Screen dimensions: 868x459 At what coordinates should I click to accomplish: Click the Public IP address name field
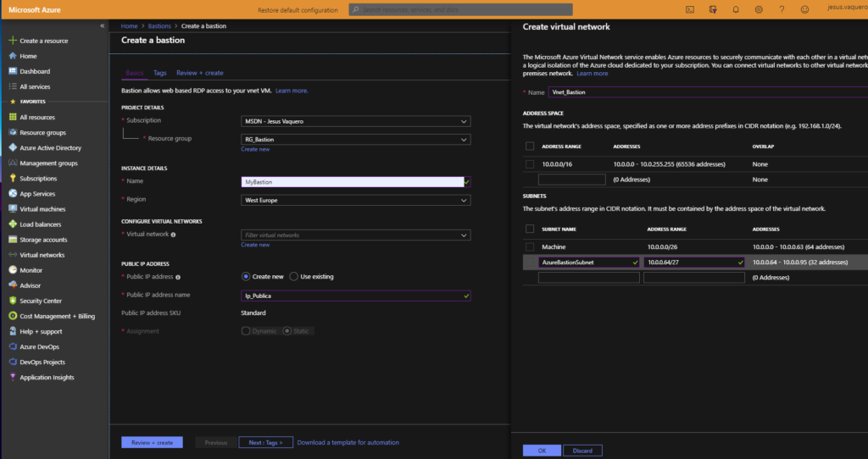[x=356, y=296]
